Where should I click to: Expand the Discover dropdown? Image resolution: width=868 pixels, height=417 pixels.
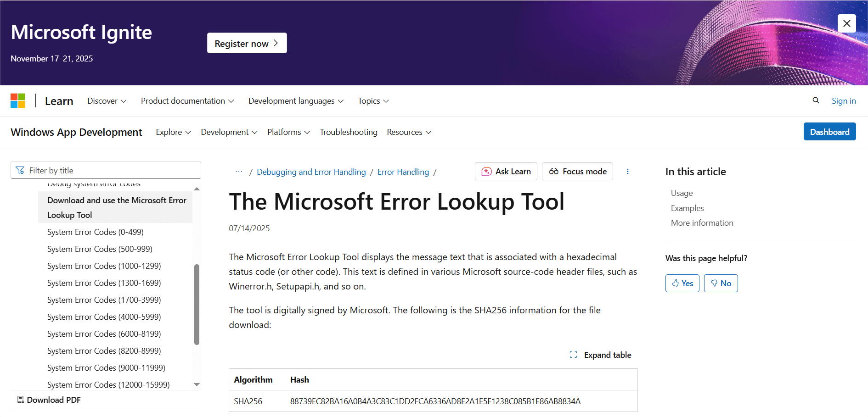coord(107,101)
